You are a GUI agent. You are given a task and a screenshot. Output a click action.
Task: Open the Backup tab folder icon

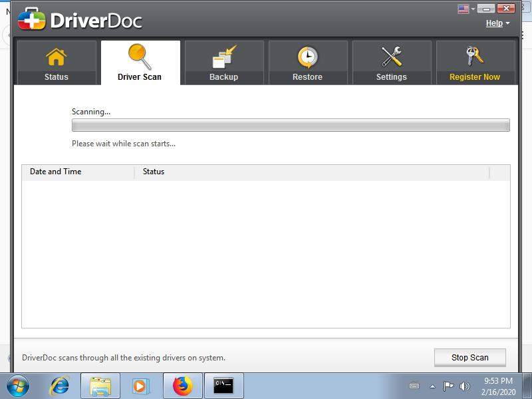[224, 57]
